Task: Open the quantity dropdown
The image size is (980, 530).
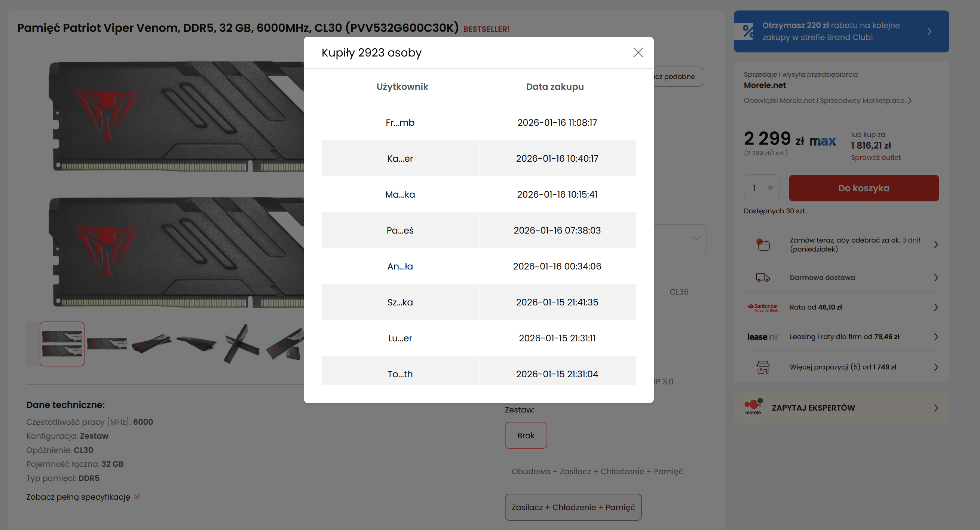Action: tap(762, 188)
